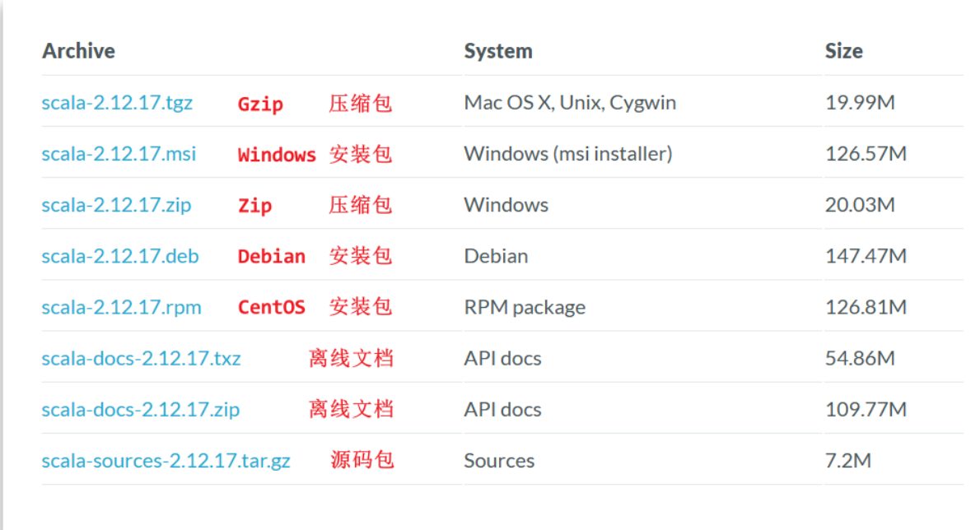Click "API docs" in the scala-docs txz row
The height and width of the screenshot is (530, 980).
(502, 358)
